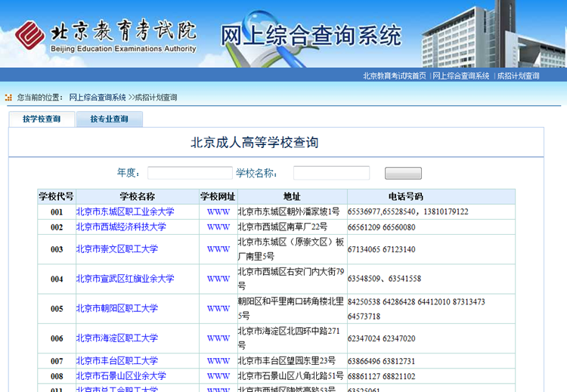Open the WWW link for school 007
Viewport: 567px width, 392px height.
(x=218, y=361)
